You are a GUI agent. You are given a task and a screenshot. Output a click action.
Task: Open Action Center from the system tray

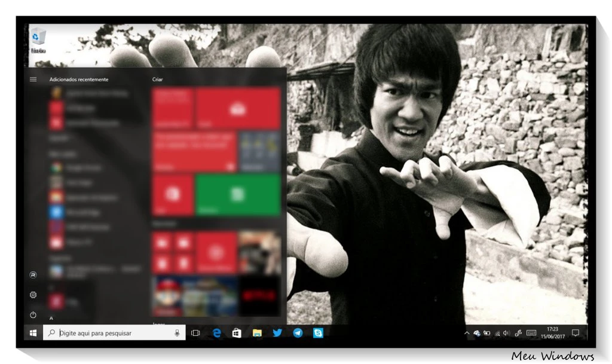[576, 333]
